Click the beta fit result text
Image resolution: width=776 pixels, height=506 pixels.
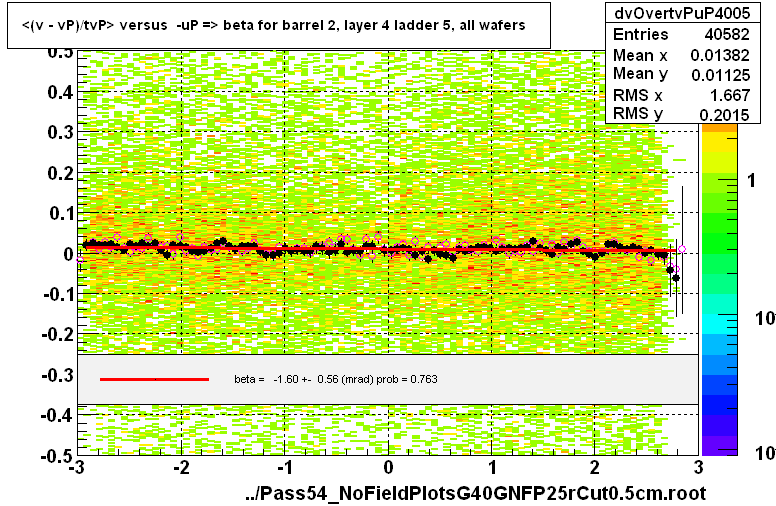click(336, 379)
